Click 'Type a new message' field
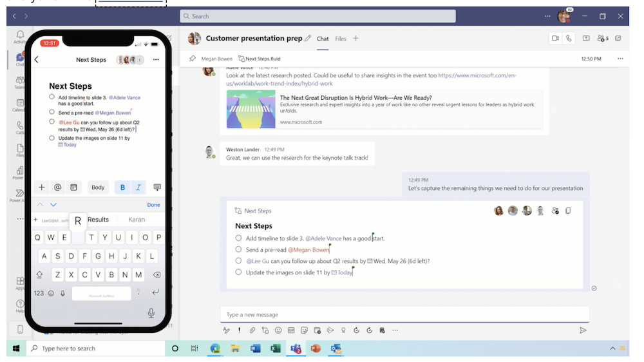The image size is (644, 362). pyautogui.click(x=404, y=314)
